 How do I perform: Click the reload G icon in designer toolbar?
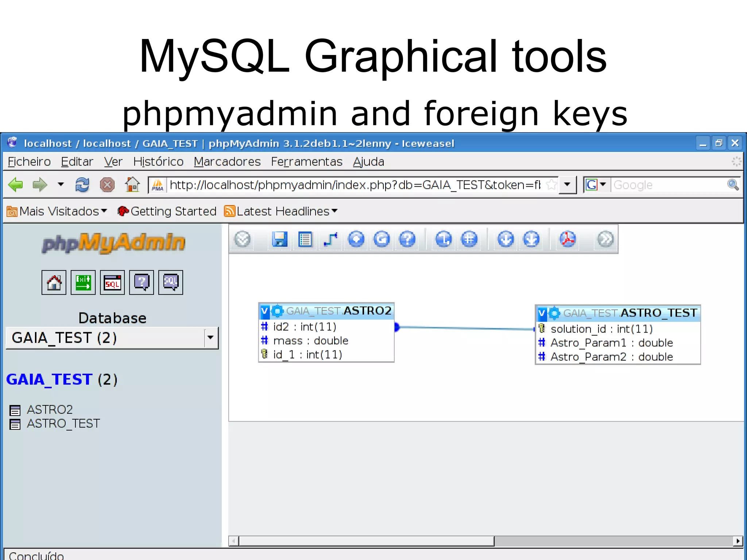tap(382, 239)
